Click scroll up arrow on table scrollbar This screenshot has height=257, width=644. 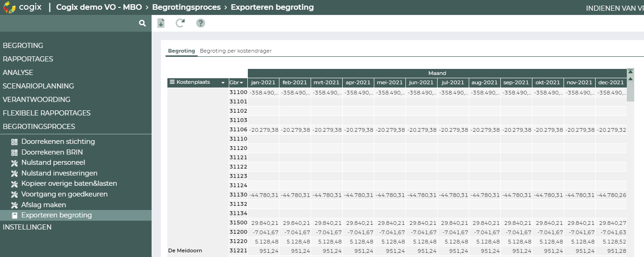[x=631, y=79]
